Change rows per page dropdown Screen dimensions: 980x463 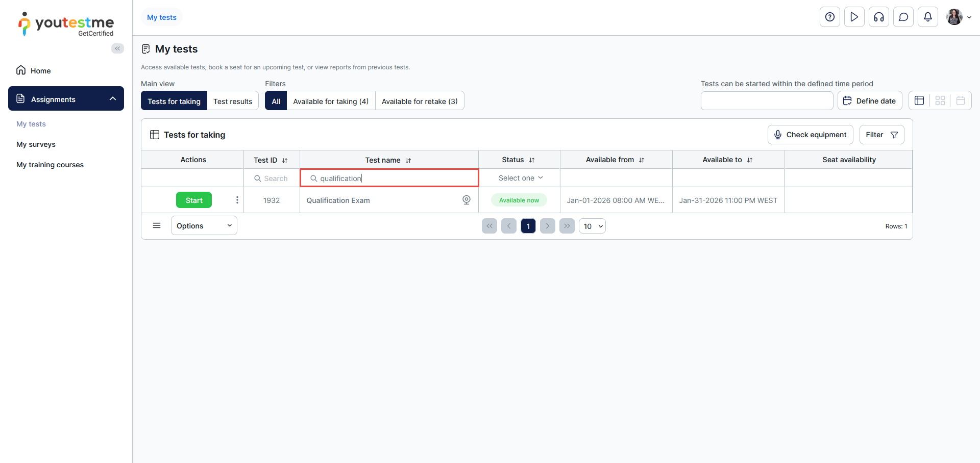pos(592,226)
